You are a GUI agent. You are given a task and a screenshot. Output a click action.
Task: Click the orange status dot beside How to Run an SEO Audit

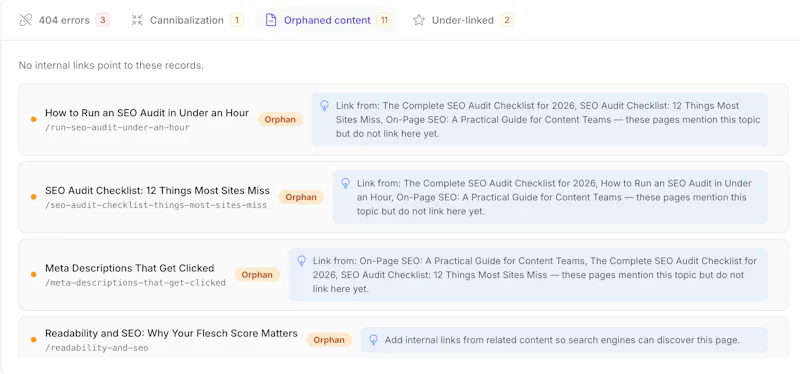(34, 119)
